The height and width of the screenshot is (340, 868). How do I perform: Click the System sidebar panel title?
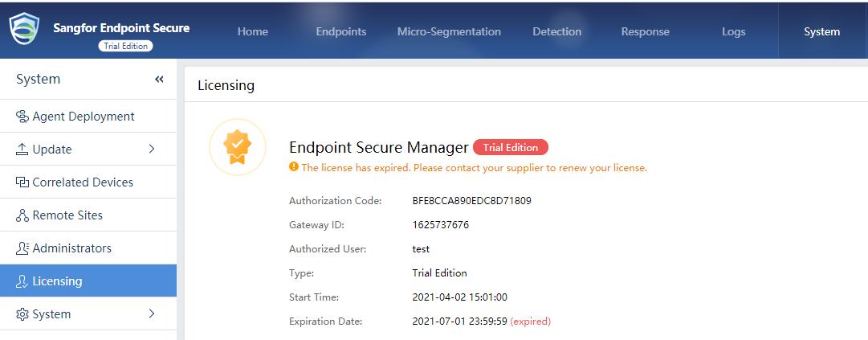39,80
